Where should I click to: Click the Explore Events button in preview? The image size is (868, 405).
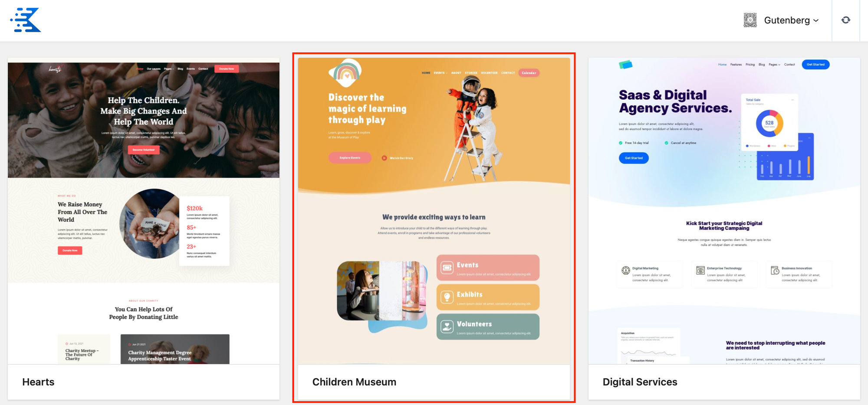350,158
